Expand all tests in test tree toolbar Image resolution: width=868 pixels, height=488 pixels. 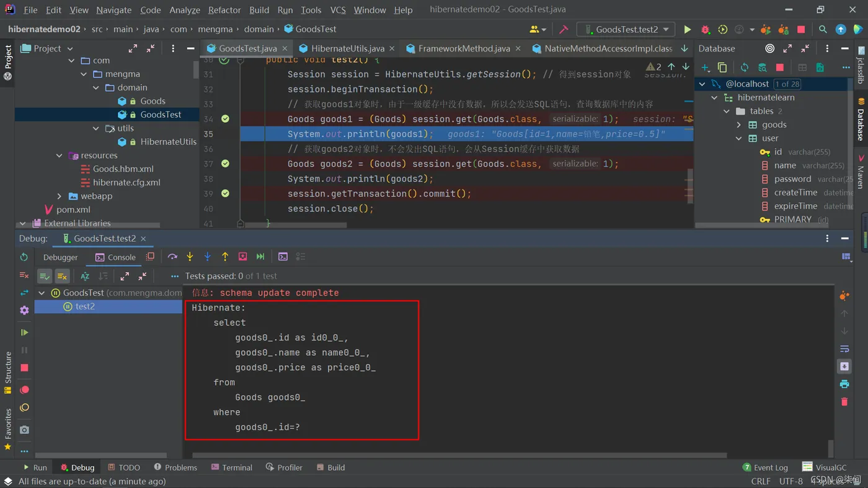click(125, 276)
